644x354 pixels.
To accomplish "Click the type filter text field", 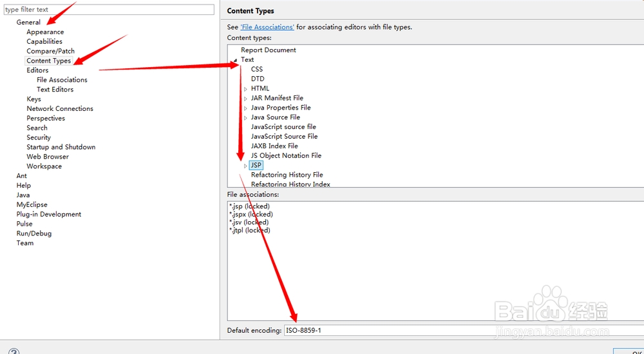I will (108, 10).
